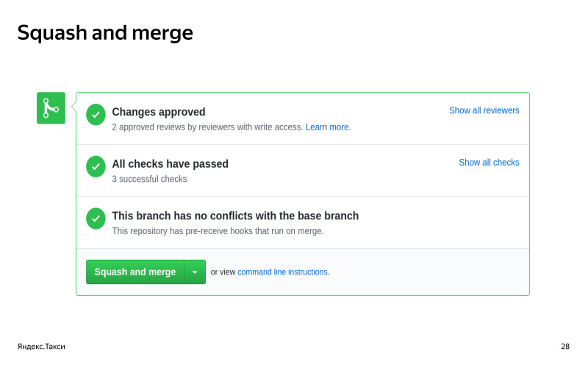The width and height of the screenshot is (588, 368).
Task: Click the slide title Squash and merge
Action: 105,33
